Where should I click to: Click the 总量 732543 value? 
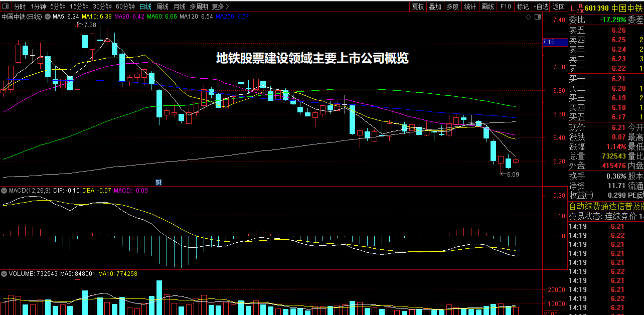[614, 156]
